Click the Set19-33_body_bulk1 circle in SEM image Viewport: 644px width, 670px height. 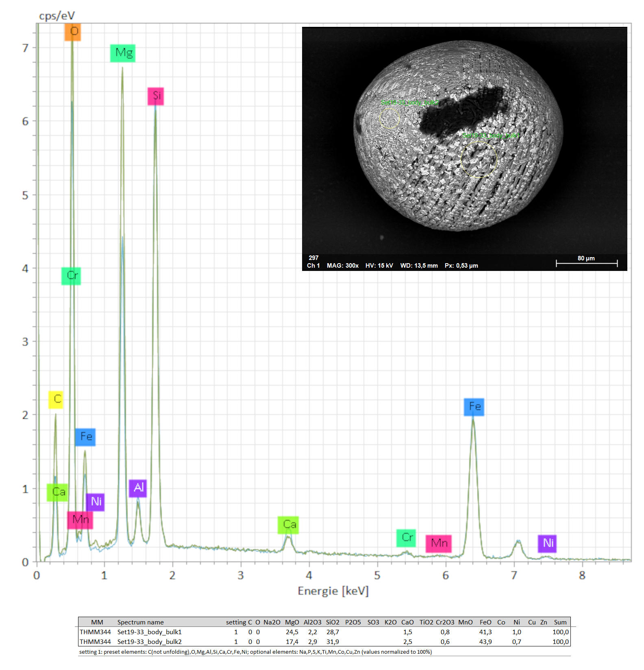pos(479,159)
